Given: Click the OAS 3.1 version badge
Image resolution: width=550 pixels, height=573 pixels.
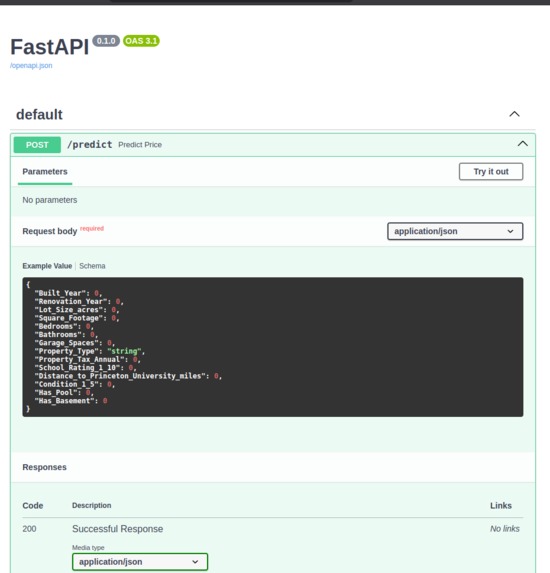Looking at the screenshot, I should [141, 41].
